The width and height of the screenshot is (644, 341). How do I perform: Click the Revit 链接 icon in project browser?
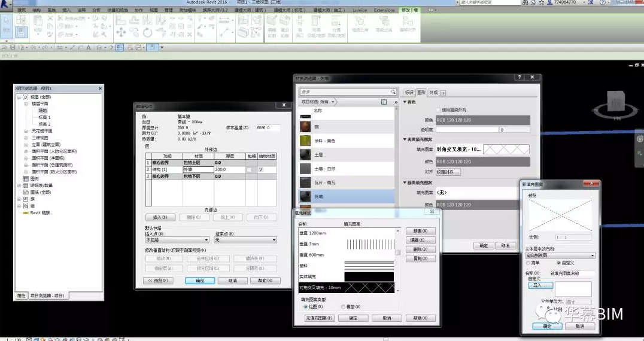click(26, 212)
